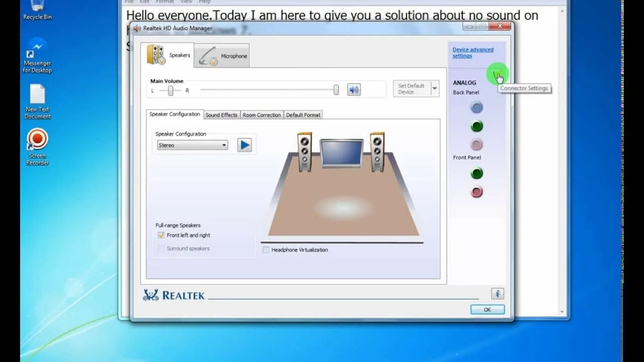Switch to the Speaker Configuration tab
The image size is (644, 362).
coord(175,115)
